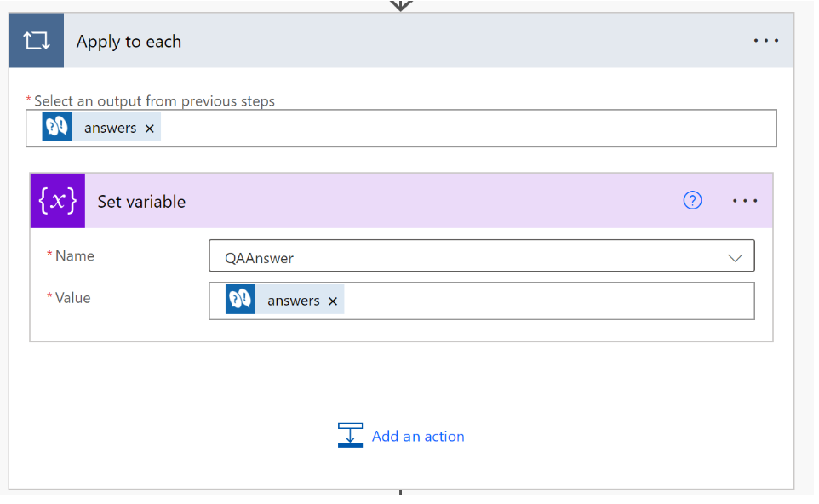Collapse the Set variable action title bar
The image size is (819, 504).
click(x=383, y=201)
